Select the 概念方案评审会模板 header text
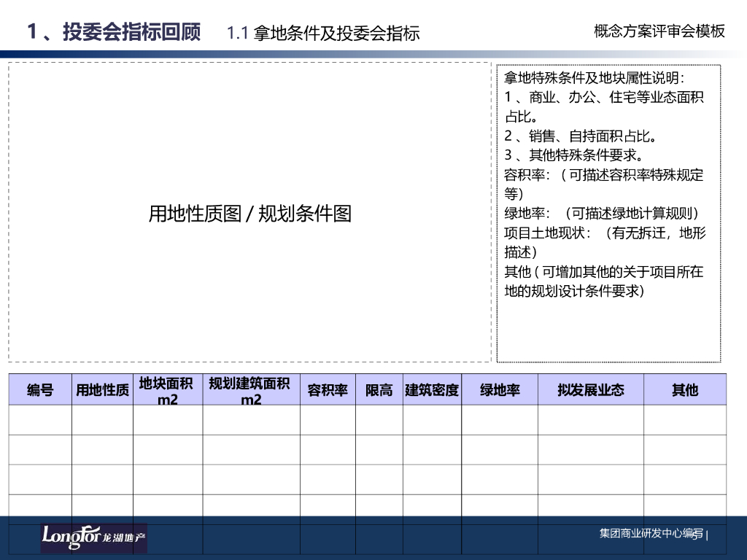 [x=659, y=31]
